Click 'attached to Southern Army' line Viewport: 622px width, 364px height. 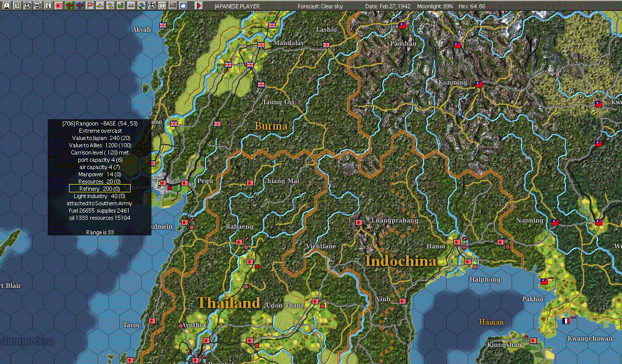coord(100,203)
